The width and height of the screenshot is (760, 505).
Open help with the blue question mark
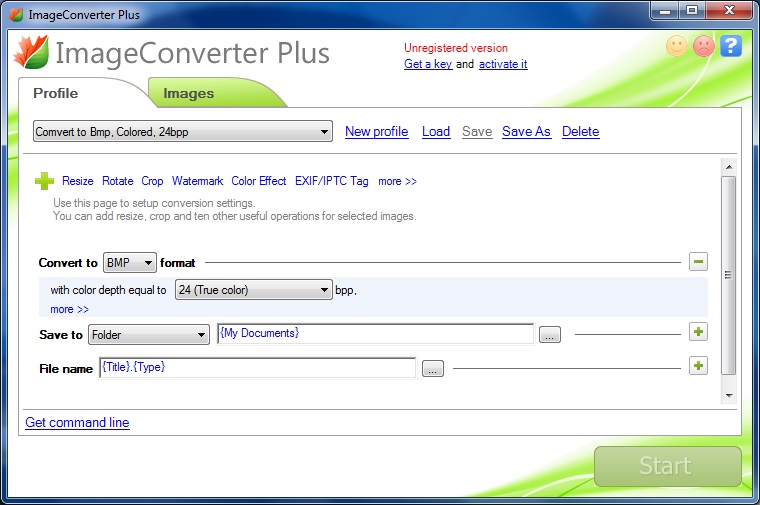pyautogui.click(x=731, y=47)
